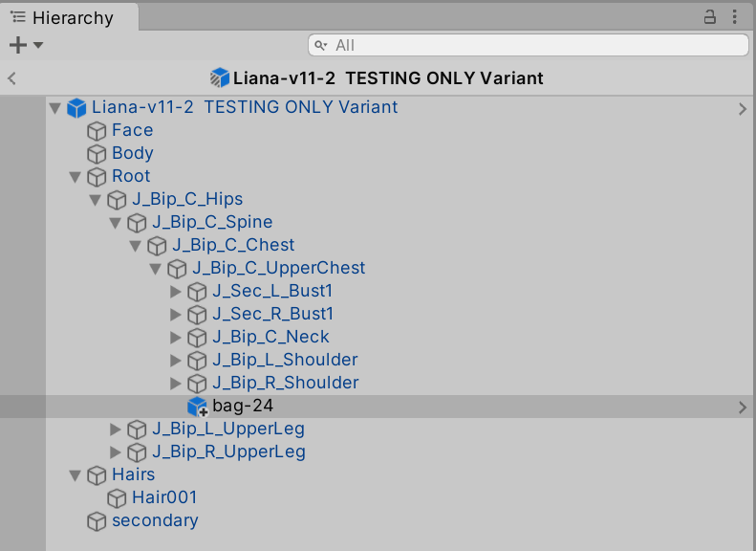Click the Face object cube icon
Image resolution: width=756 pixels, height=551 pixels.
(97, 131)
